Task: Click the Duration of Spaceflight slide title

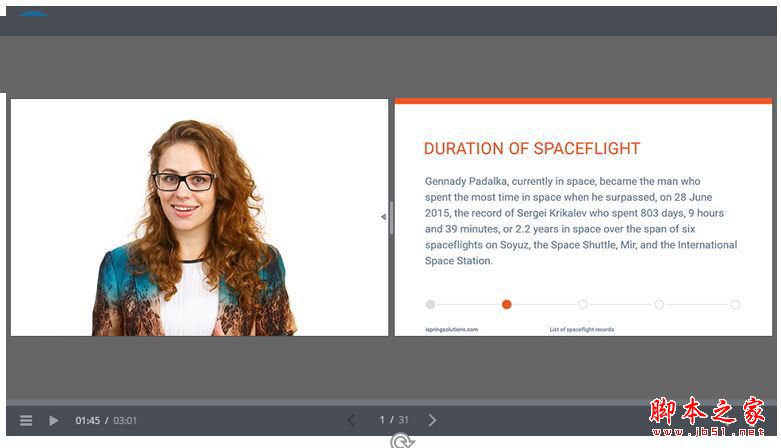Action: (x=531, y=149)
